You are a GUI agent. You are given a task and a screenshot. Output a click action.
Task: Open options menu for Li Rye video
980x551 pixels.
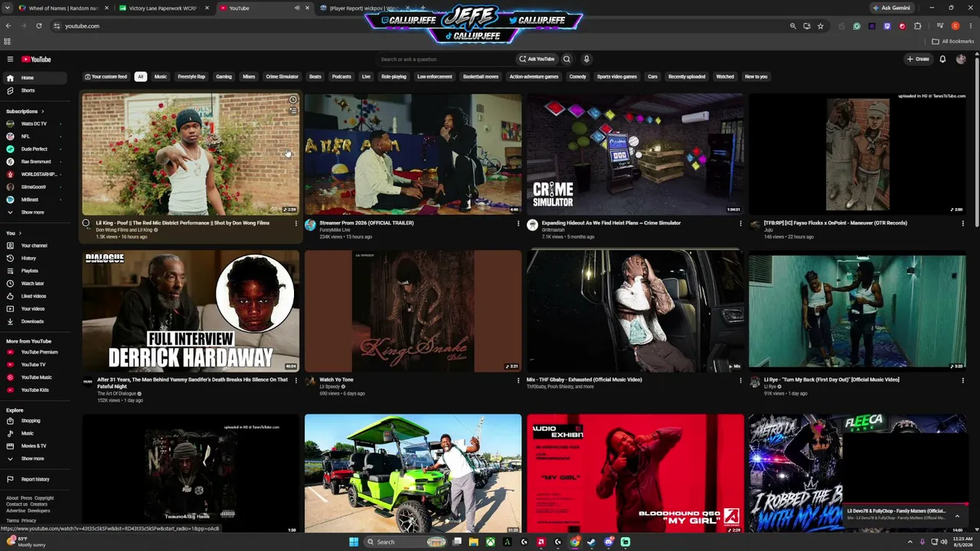tap(962, 380)
